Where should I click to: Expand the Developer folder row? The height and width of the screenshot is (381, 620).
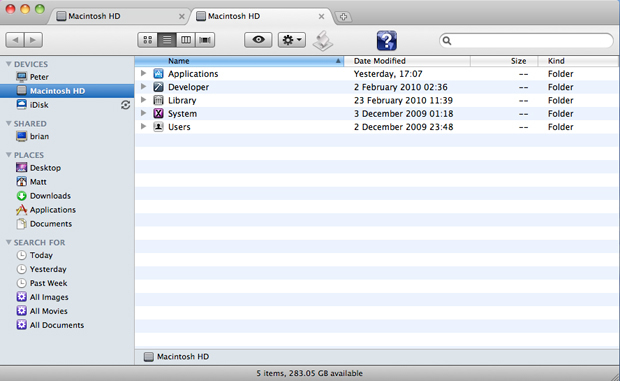[x=144, y=87]
